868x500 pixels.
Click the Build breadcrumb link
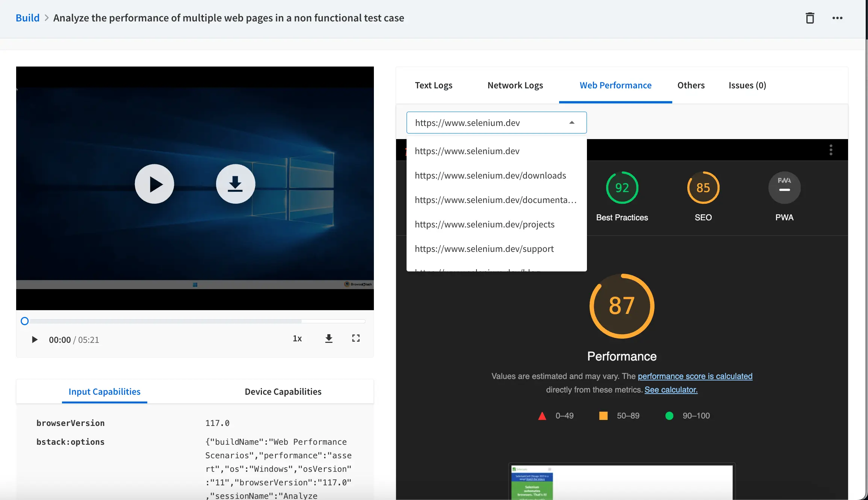(x=27, y=18)
